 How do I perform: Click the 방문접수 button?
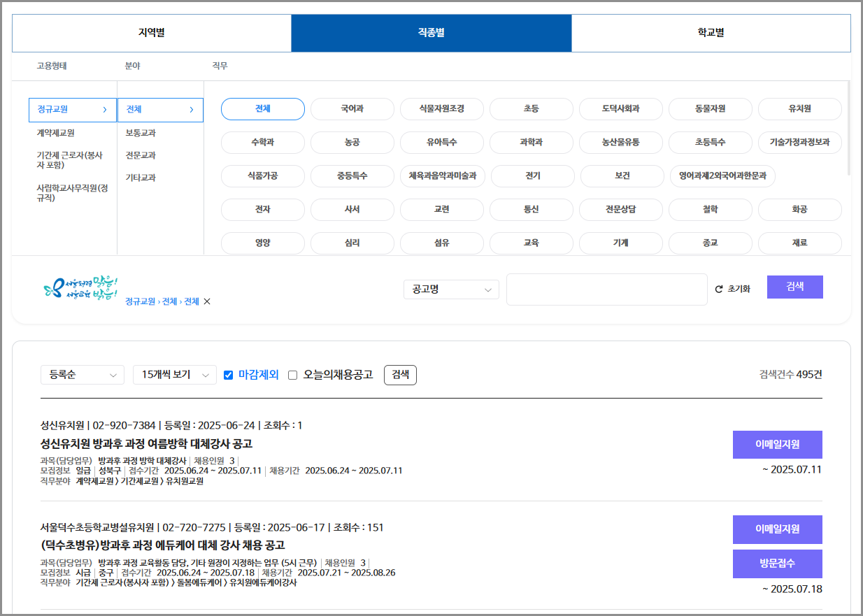click(x=777, y=564)
